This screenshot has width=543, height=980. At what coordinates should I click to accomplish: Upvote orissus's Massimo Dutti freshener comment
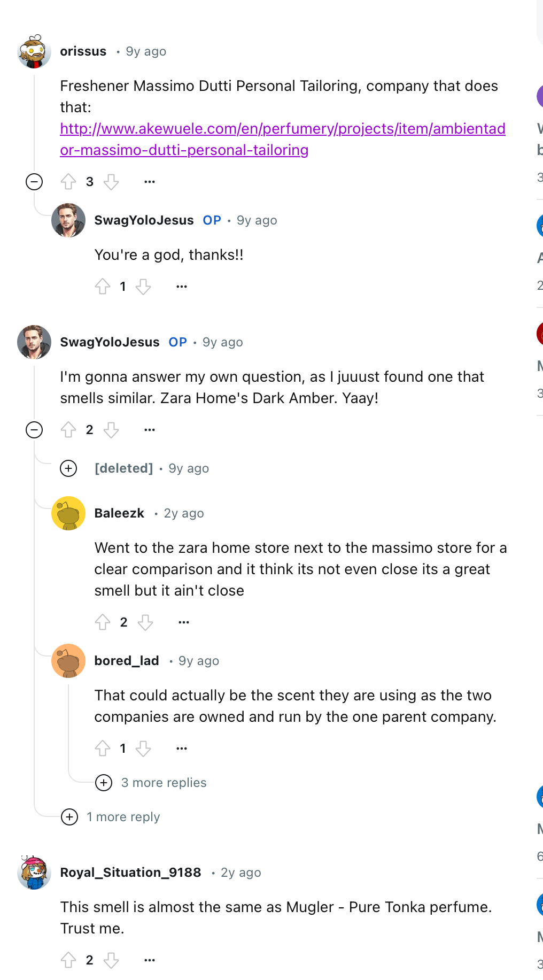point(68,182)
